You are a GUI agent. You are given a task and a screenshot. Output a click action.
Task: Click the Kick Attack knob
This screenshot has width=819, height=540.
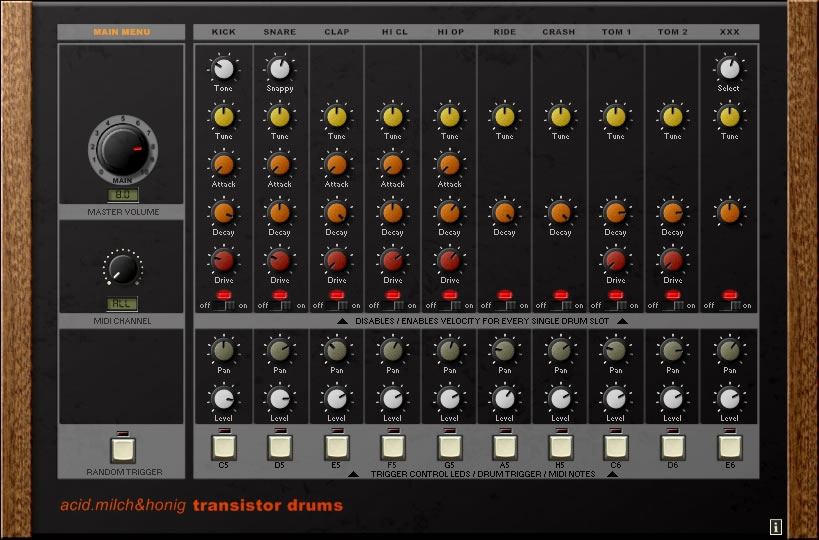pyautogui.click(x=224, y=165)
